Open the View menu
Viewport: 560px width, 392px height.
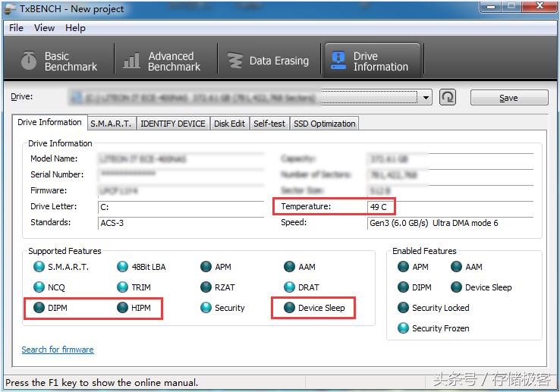[x=44, y=28]
